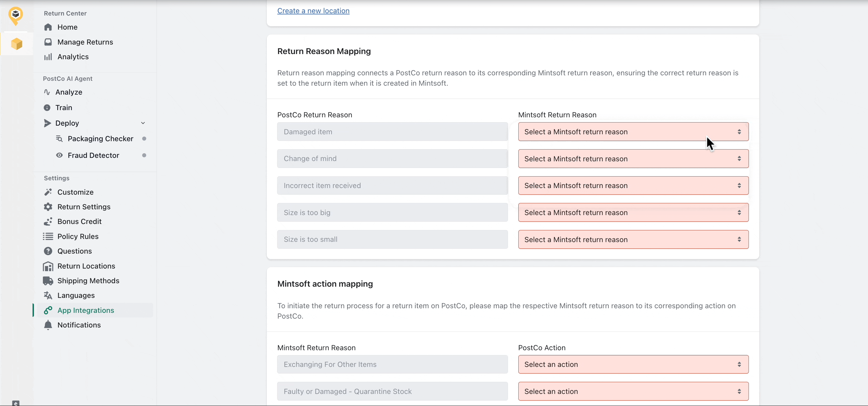
Task: Collapse the Deploy menu chevron
Action: [x=143, y=123]
